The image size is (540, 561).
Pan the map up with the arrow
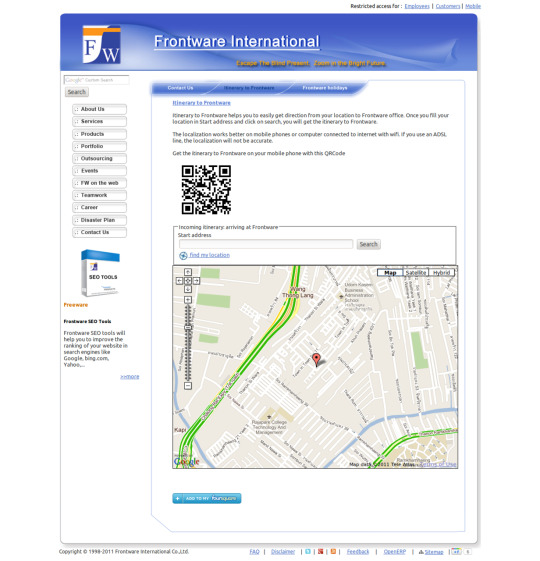(x=188, y=272)
